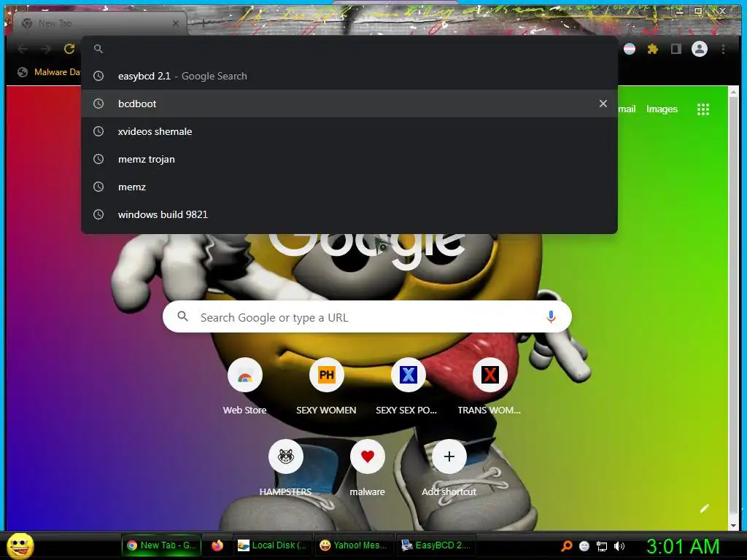Click the reload page icon
The image size is (747, 560).
point(69,49)
